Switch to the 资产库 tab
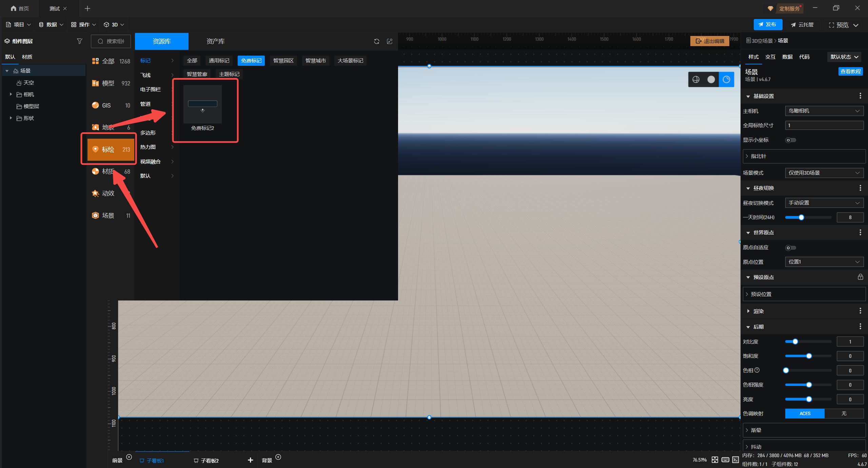Viewport: 868px width, 468px height. pyautogui.click(x=215, y=41)
